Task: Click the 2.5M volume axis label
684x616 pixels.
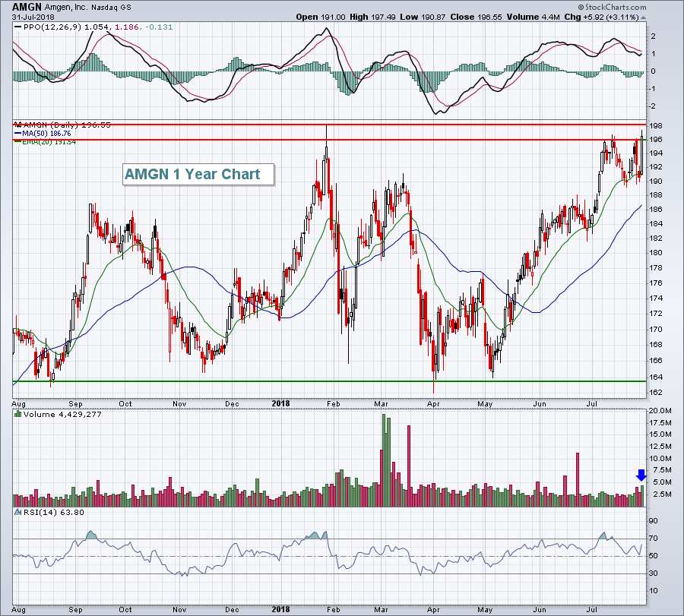Action: click(662, 494)
